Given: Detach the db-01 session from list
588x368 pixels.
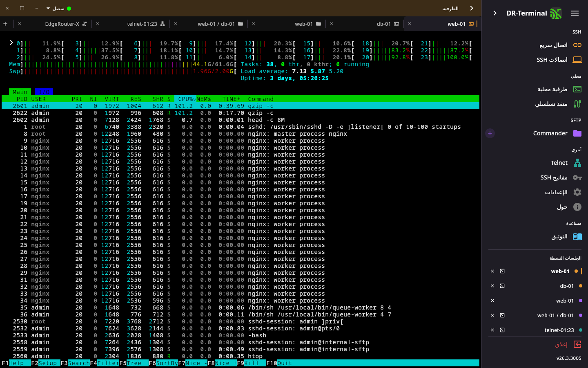Looking at the screenshot, I should tap(502, 286).
